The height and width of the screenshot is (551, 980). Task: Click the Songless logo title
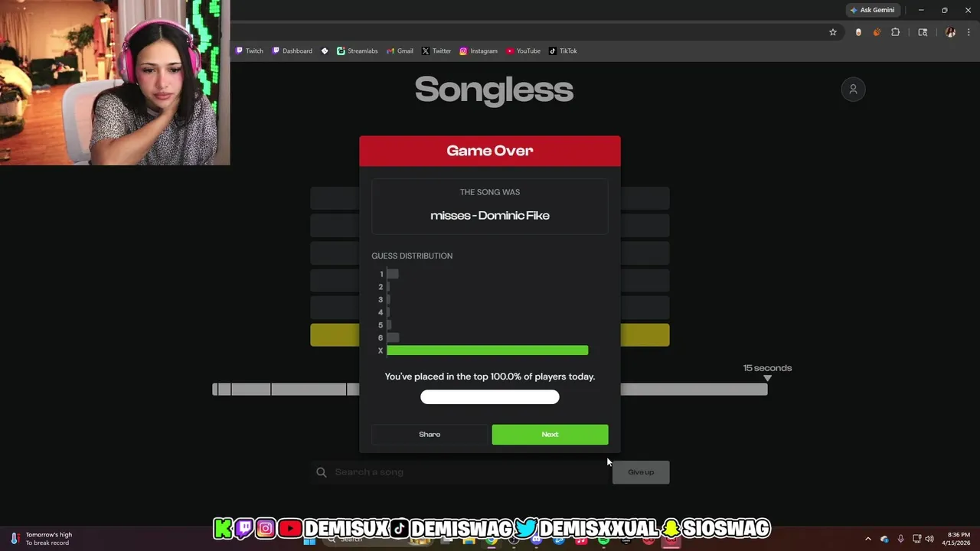click(494, 90)
